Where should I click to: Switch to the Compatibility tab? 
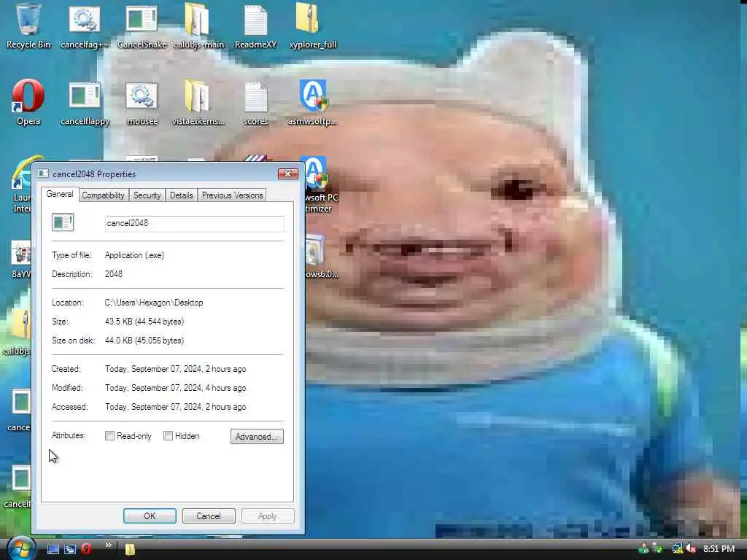tap(103, 195)
